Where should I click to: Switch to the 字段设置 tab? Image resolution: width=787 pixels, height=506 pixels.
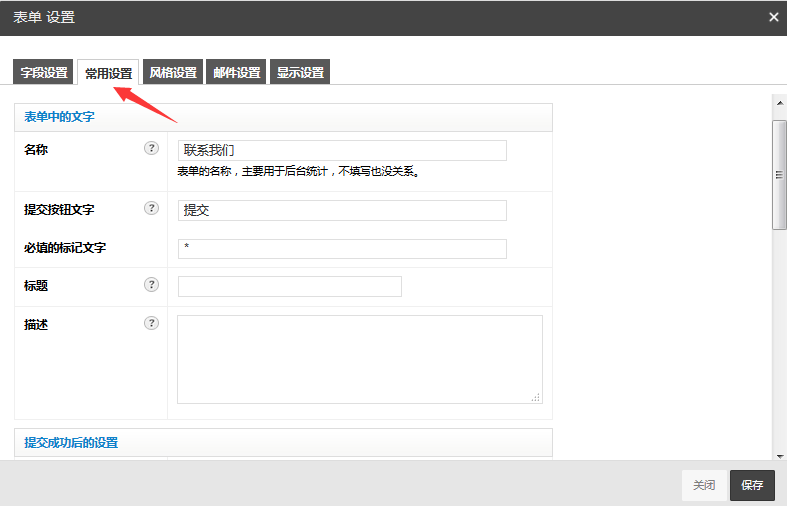[x=44, y=72]
